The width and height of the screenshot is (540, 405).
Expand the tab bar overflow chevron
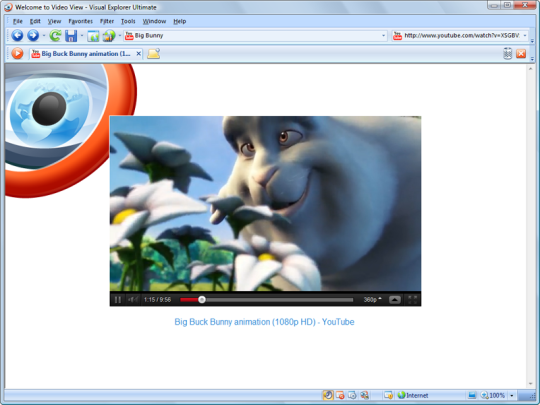pos(532,59)
